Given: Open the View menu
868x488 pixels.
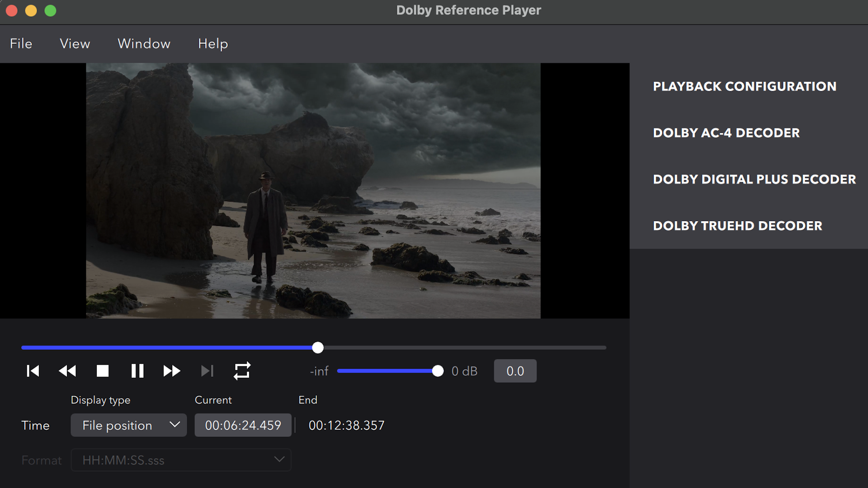Looking at the screenshot, I should click(75, 43).
